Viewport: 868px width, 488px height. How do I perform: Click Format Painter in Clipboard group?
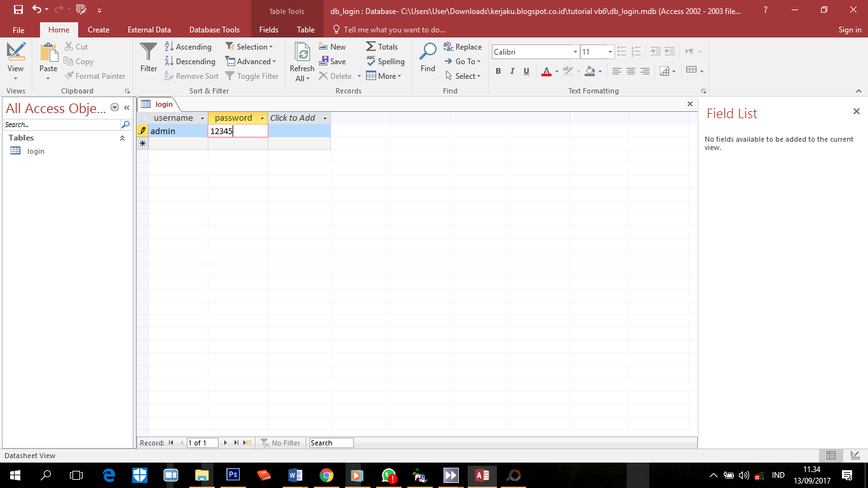tap(95, 76)
